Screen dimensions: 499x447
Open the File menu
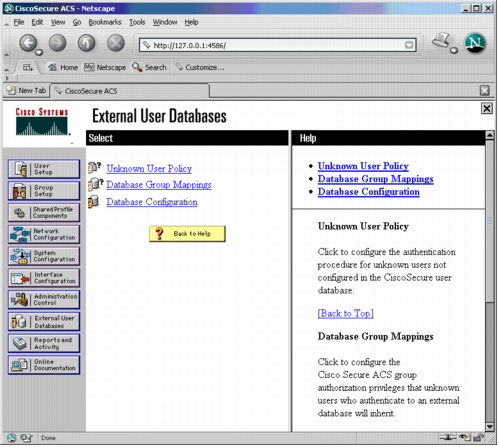[19, 22]
